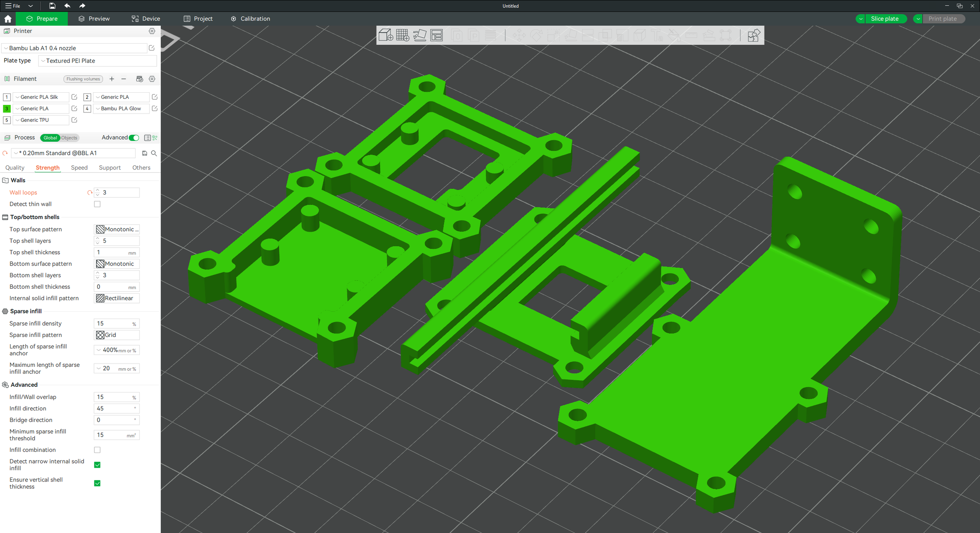Open Filament settings gear icon

pyautogui.click(x=152, y=79)
